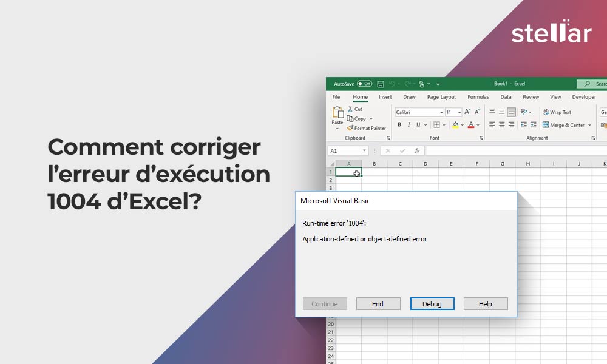Toggle the AutoSave switch in Excel
Screen dimensions: 607x364
pos(364,84)
